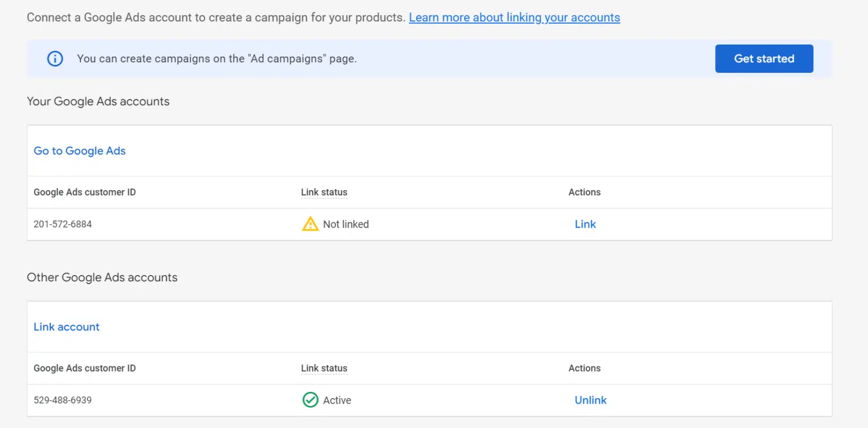Click the yellow warning icon beside Not linked

(x=310, y=224)
